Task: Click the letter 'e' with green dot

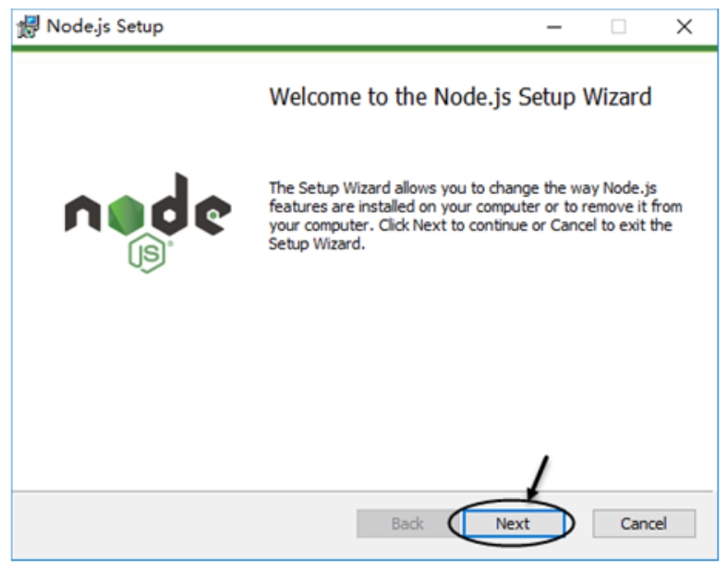Action: pos(213,214)
